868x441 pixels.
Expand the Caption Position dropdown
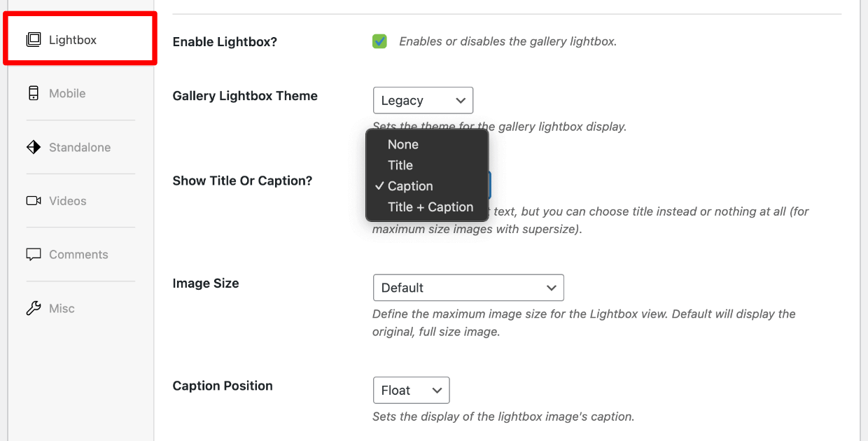[x=411, y=390]
